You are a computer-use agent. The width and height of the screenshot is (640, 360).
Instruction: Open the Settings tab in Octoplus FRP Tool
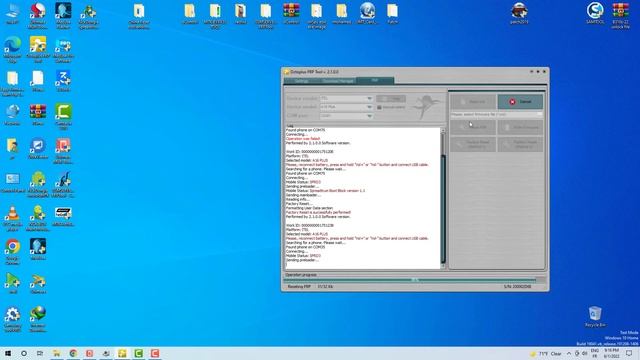[301, 81]
